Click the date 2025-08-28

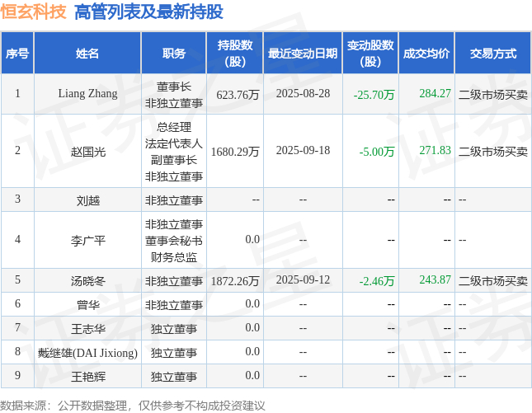coord(303,94)
